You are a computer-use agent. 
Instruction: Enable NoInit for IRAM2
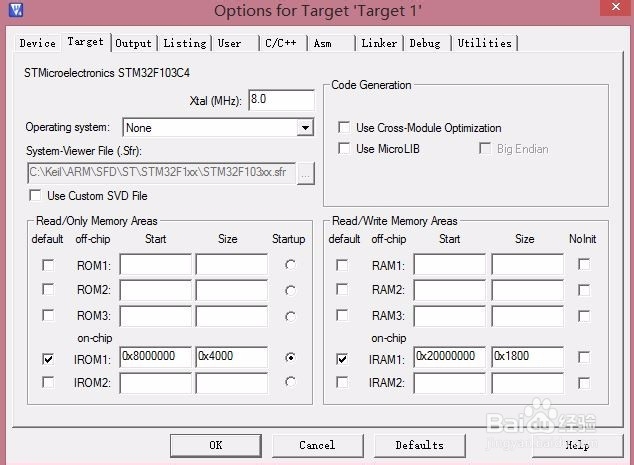[x=584, y=383]
